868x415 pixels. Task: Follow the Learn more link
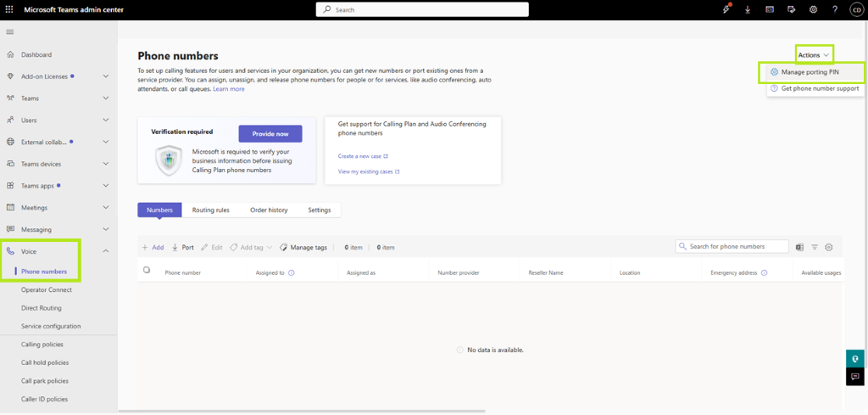229,88
